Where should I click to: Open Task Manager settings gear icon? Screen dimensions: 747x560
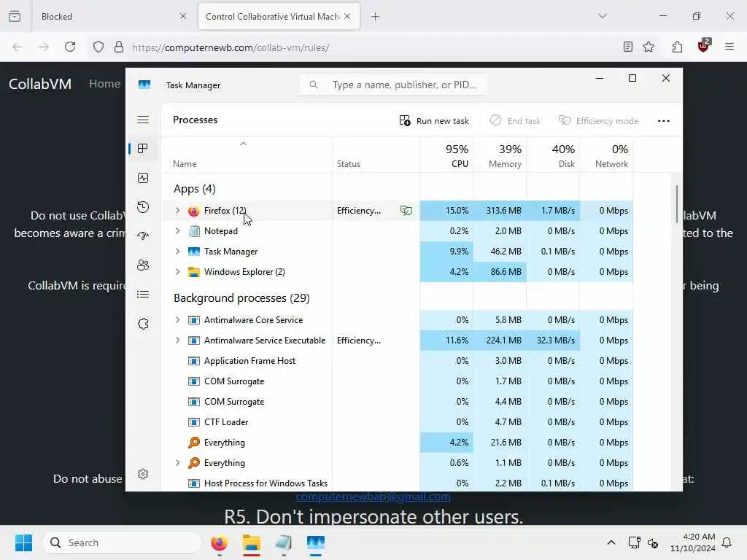pos(143,474)
